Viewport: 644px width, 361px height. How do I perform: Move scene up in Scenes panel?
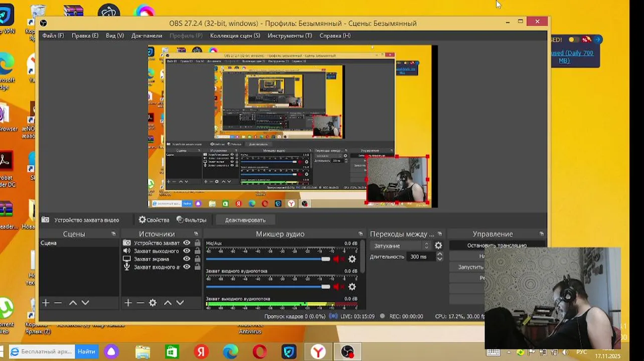[x=73, y=303]
